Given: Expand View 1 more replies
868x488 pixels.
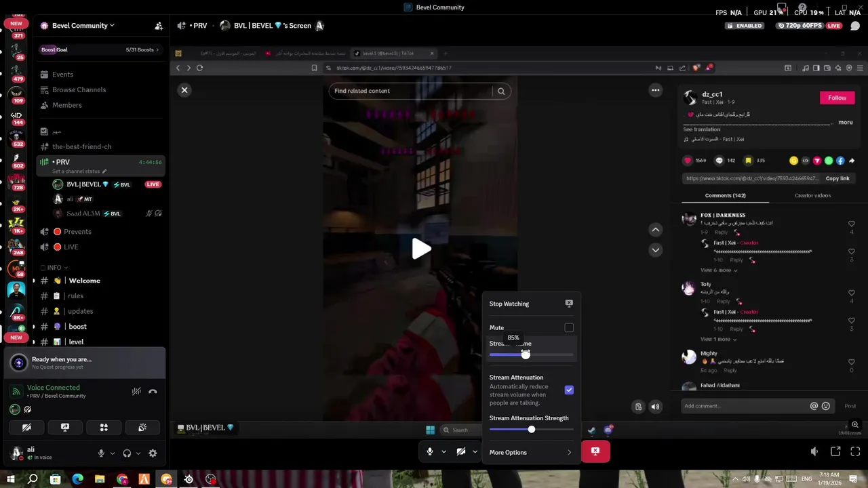Looking at the screenshot, I should pyautogui.click(x=719, y=339).
